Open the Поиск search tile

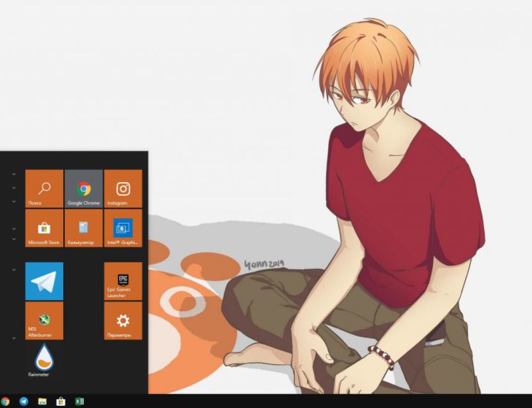44,189
